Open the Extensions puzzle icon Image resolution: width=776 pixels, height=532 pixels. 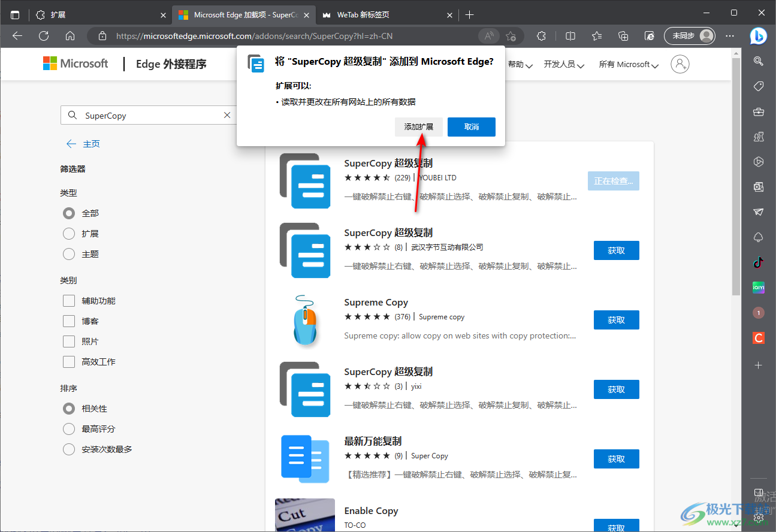coord(542,36)
